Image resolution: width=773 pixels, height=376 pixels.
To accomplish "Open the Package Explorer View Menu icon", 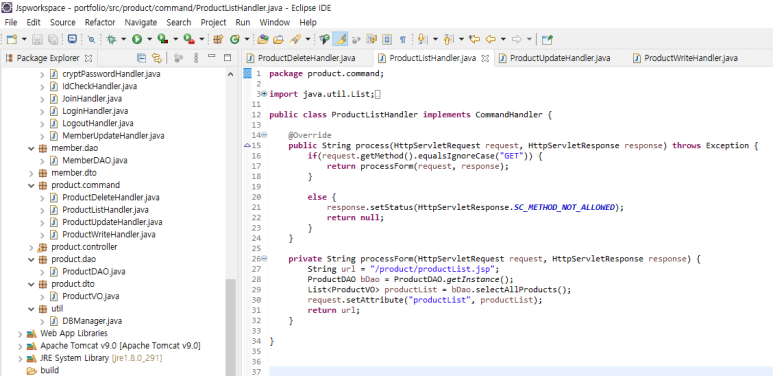I will coord(196,58).
